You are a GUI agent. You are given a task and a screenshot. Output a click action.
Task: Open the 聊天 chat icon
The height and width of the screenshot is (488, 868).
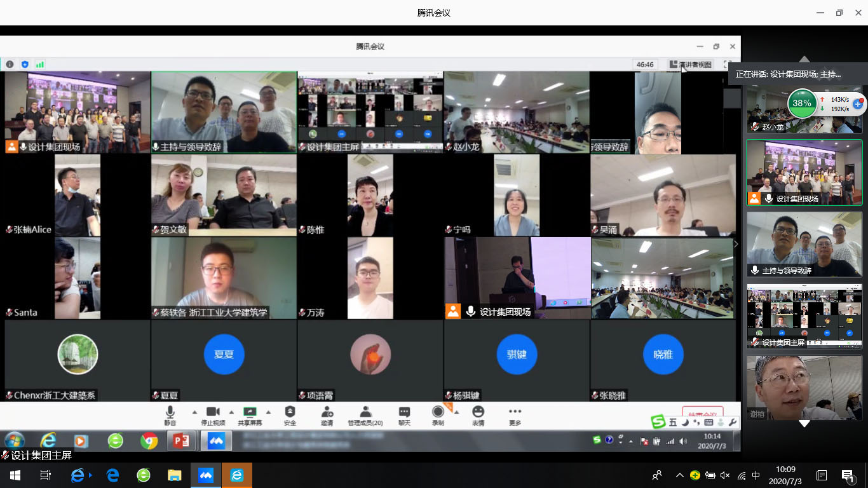[404, 414]
